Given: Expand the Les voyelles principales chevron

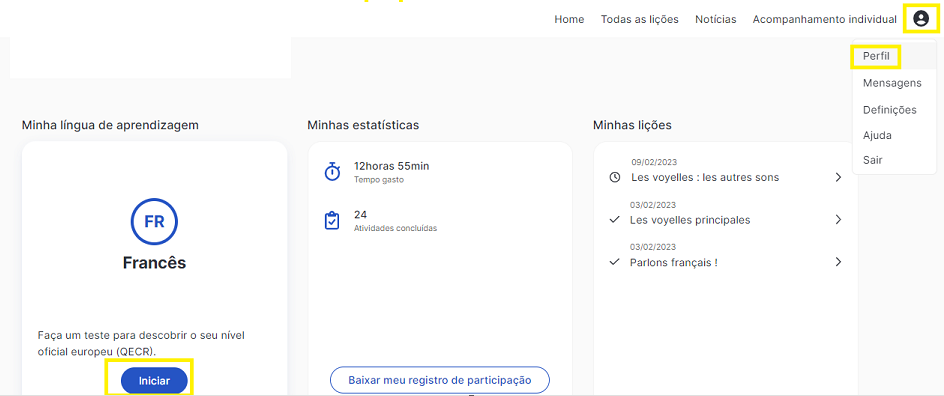Looking at the screenshot, I should pos(838,220).
